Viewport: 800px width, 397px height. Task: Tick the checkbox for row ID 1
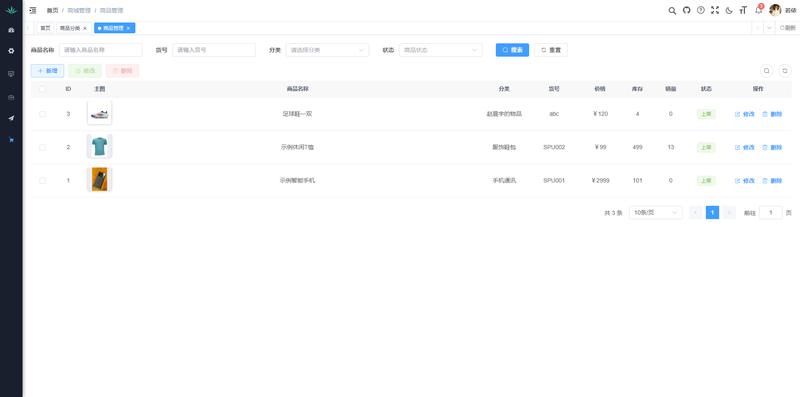(42, 181)
